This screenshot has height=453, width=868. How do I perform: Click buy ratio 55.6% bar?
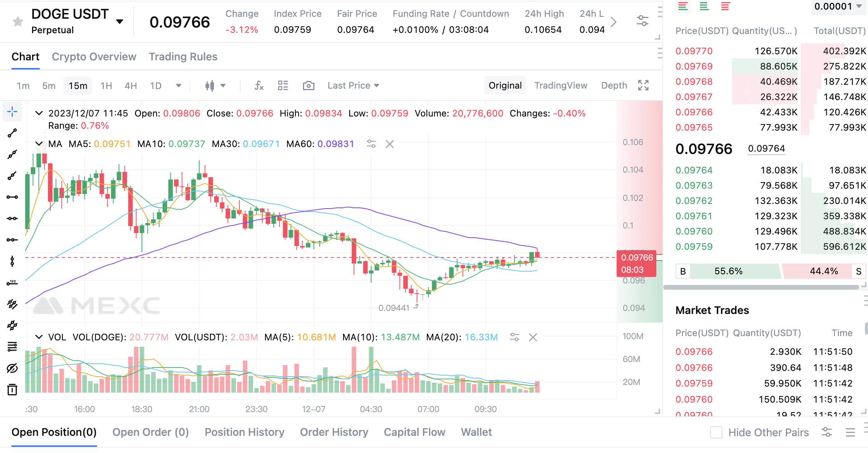tap(729, 271)
